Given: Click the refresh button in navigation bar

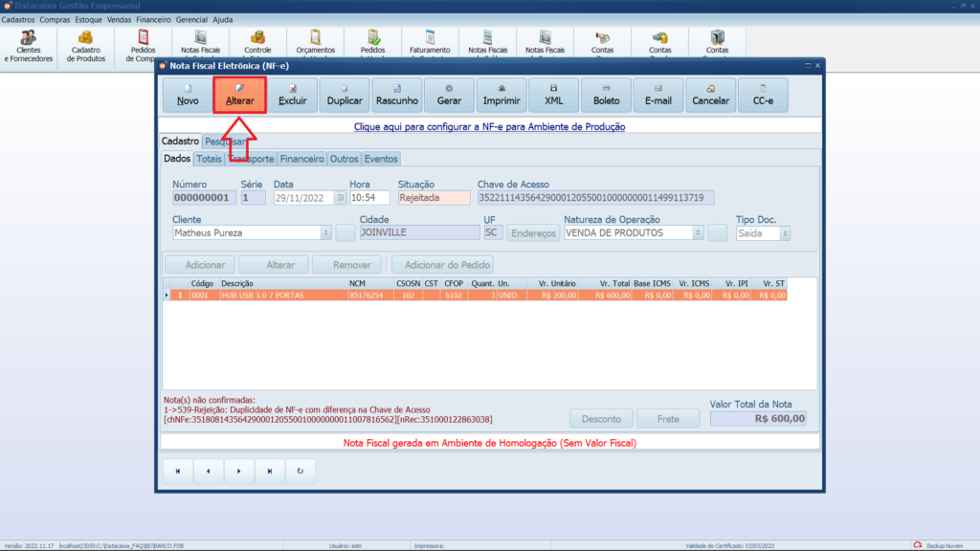Looking at the screenshot, I should [301, 471].
